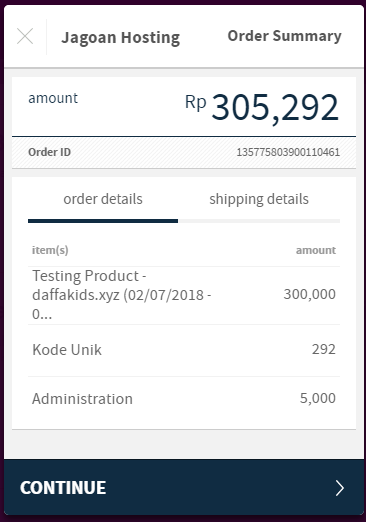
Task: Click the 300,000 item price
Action: [x=309, y=294]
